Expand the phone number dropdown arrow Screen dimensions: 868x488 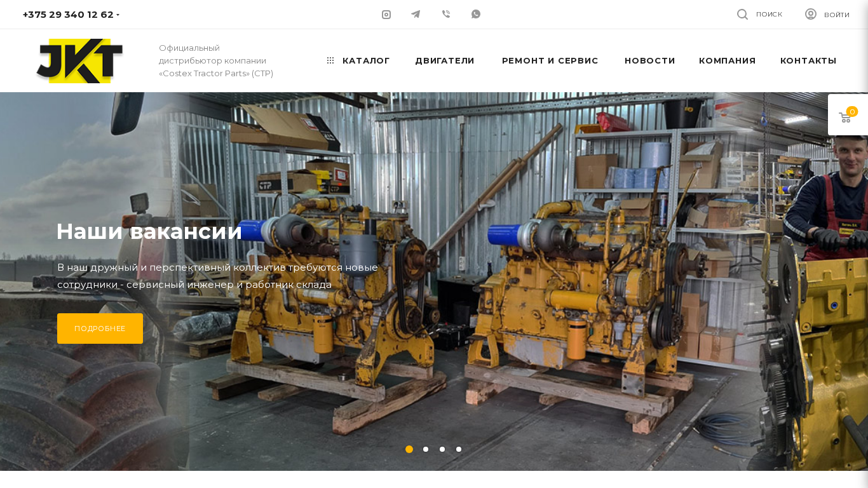pos(118,15)
